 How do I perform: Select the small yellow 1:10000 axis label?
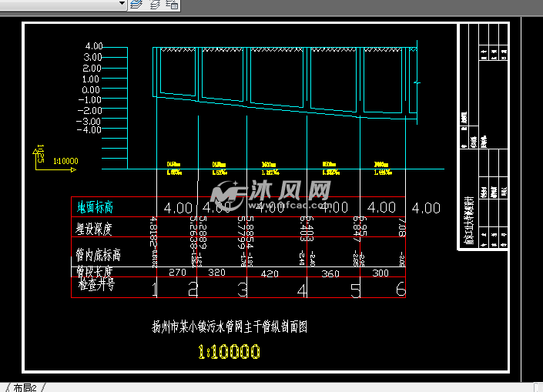[x=65, y=161]
